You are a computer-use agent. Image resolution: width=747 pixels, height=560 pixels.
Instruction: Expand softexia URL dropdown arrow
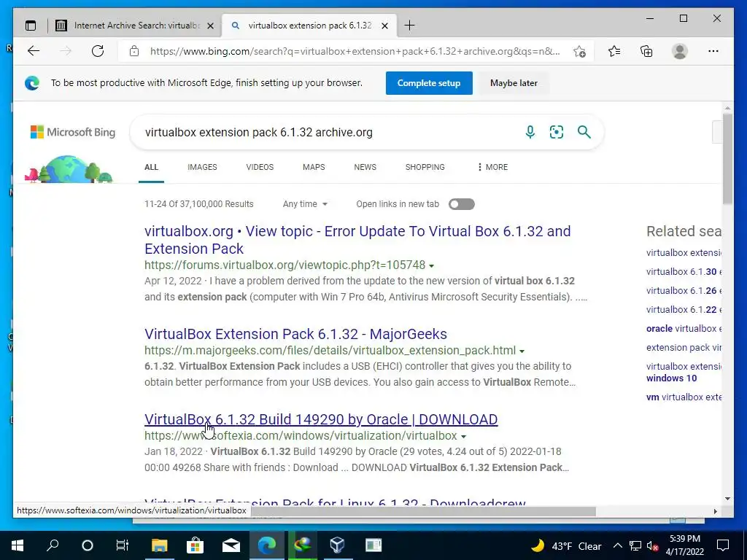pos(463,436)
